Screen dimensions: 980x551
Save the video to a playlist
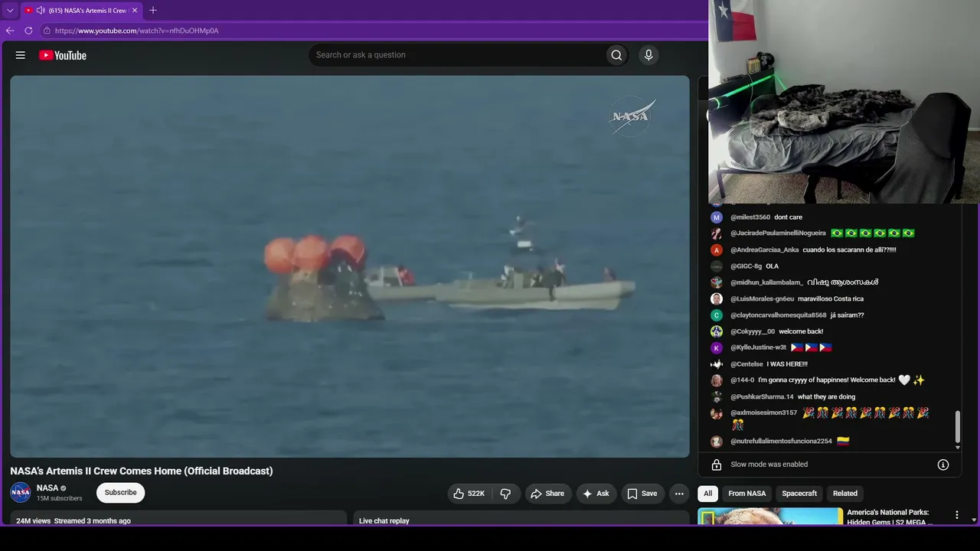click(642, 494)
